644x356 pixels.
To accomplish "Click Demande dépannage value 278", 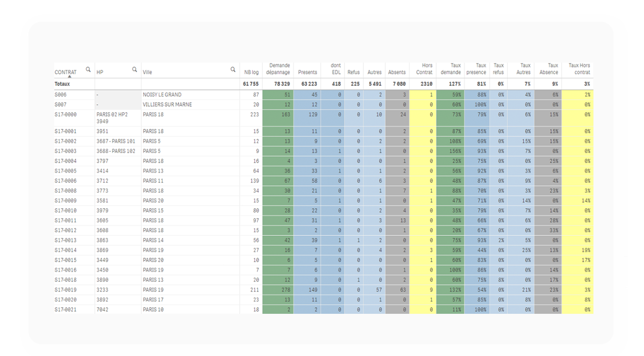I will point(286,290).
